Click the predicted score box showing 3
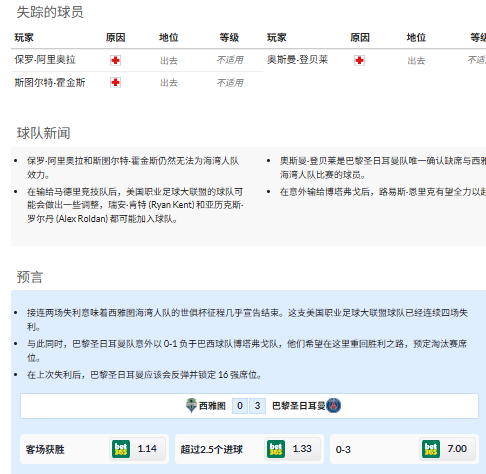Screen dimensions: 486x474 (257, 406)
